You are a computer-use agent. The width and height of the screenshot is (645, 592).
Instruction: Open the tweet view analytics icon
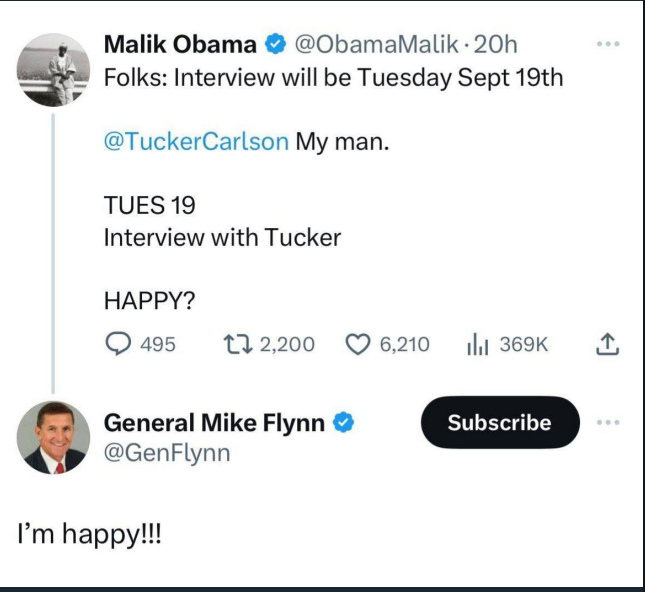point(476,344)
